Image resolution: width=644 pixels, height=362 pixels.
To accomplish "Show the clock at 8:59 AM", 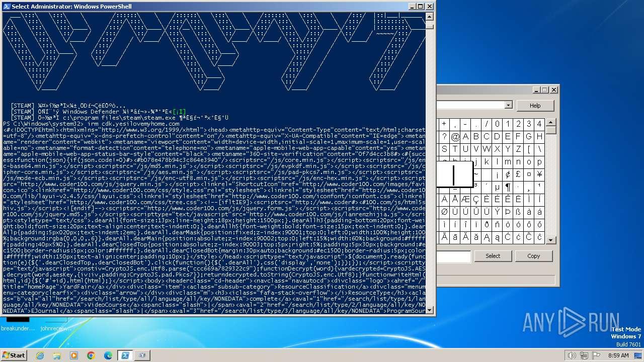I will [x=618, y=355].
